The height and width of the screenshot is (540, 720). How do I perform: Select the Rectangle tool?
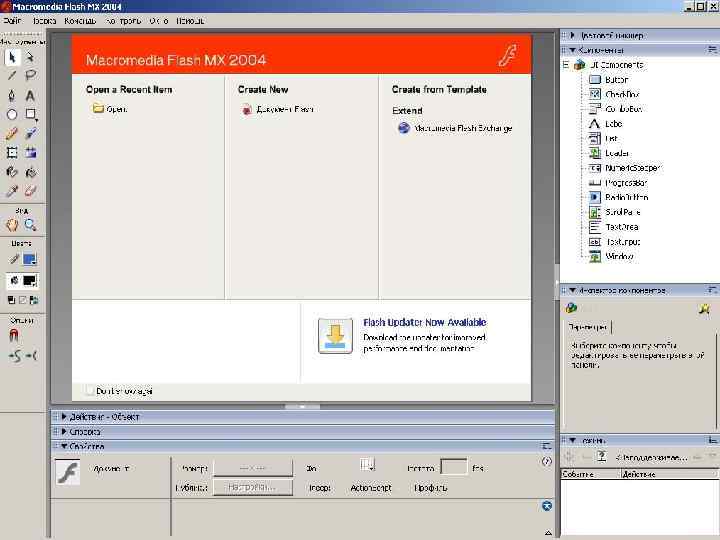pyautogui.click(x=30, y=114)
